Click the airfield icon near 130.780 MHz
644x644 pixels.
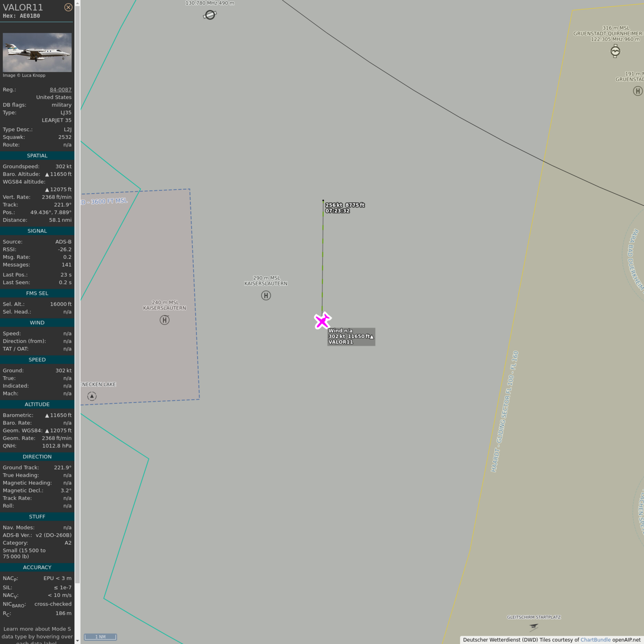210,15
